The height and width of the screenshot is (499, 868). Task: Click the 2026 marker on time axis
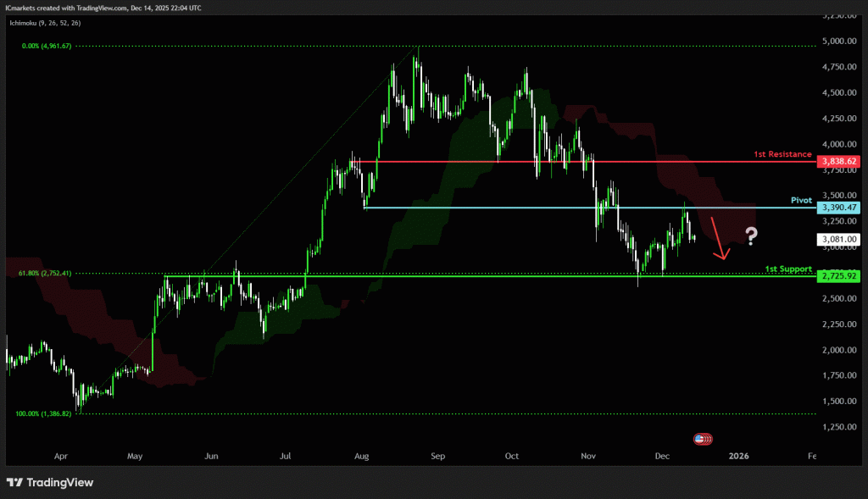(x=738, y=456)
